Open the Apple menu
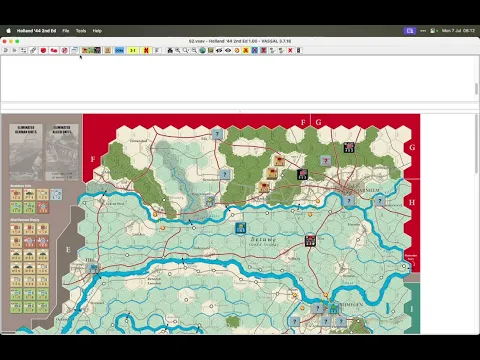The height and width of the screenshot is (360, 480). pos(9,31)
